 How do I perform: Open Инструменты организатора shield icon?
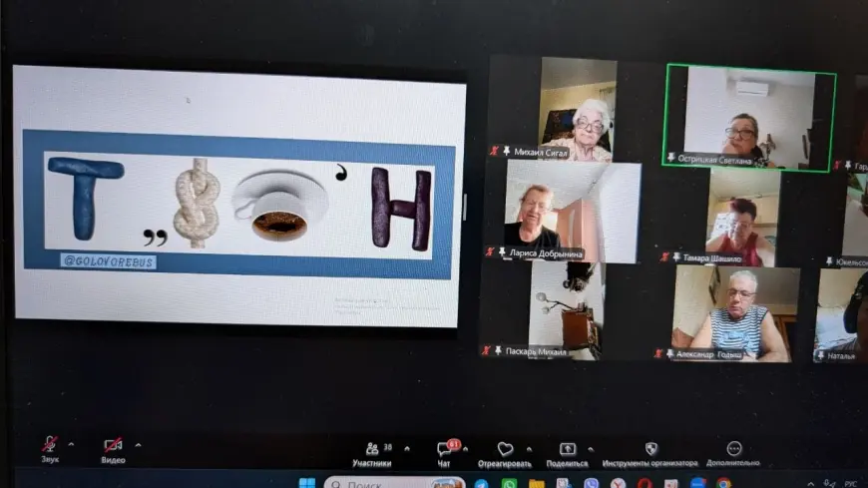pos(650,454)
